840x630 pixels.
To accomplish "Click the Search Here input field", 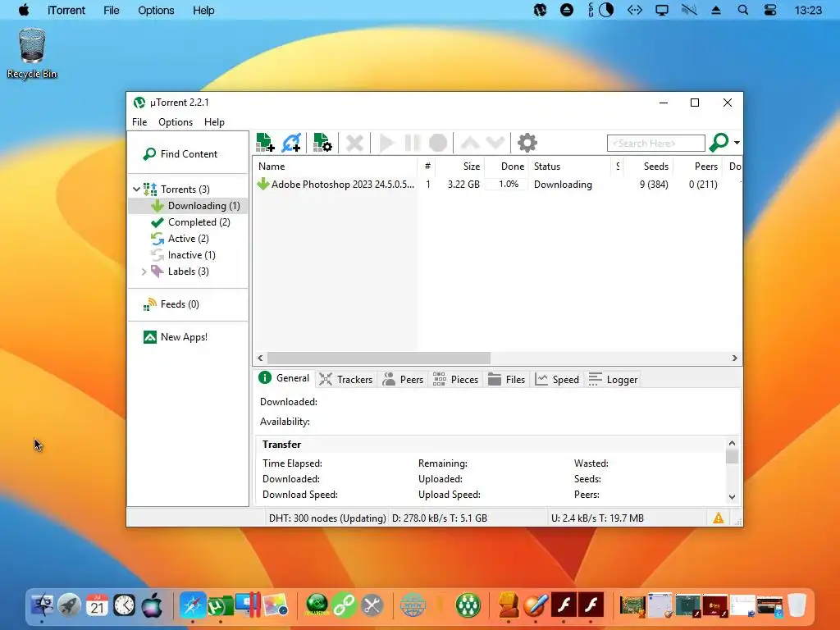I will point(655,143).
